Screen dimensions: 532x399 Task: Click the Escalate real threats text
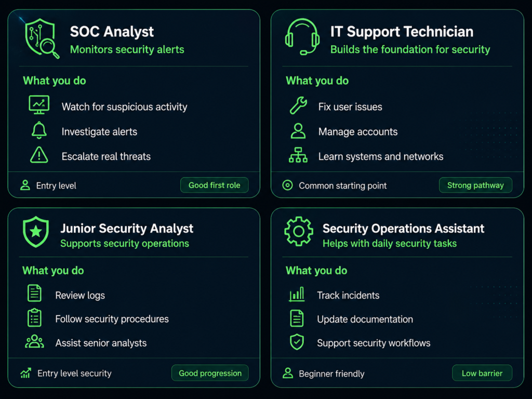click(x=106, y=156)
